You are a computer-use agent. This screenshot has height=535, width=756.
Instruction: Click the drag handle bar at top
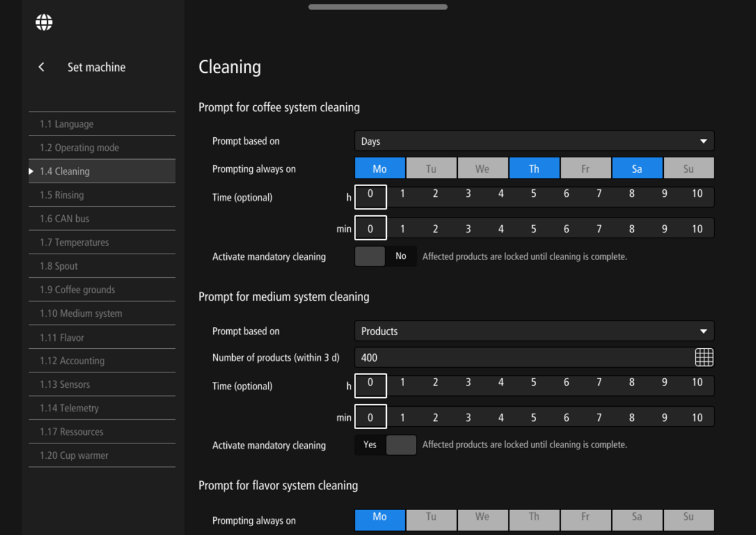point(378,7)
